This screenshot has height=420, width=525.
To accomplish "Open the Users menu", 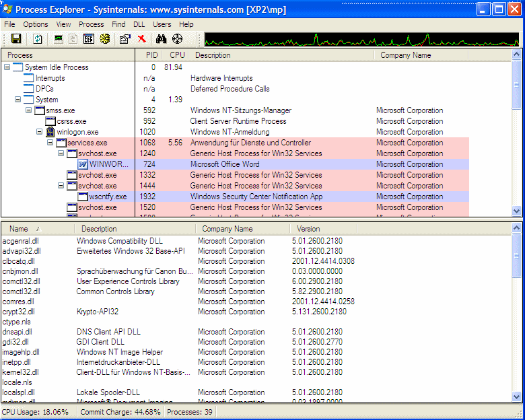I will tap(162, 24).
